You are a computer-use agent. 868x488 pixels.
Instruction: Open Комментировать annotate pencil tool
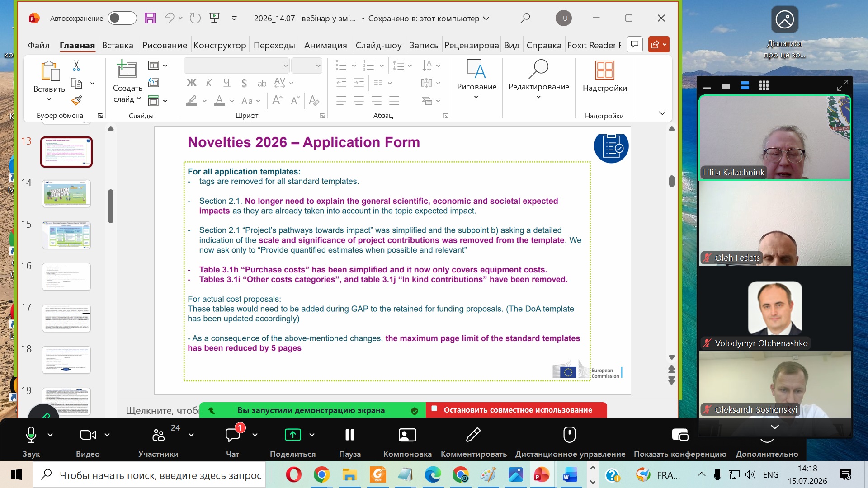tap(473, 441)
